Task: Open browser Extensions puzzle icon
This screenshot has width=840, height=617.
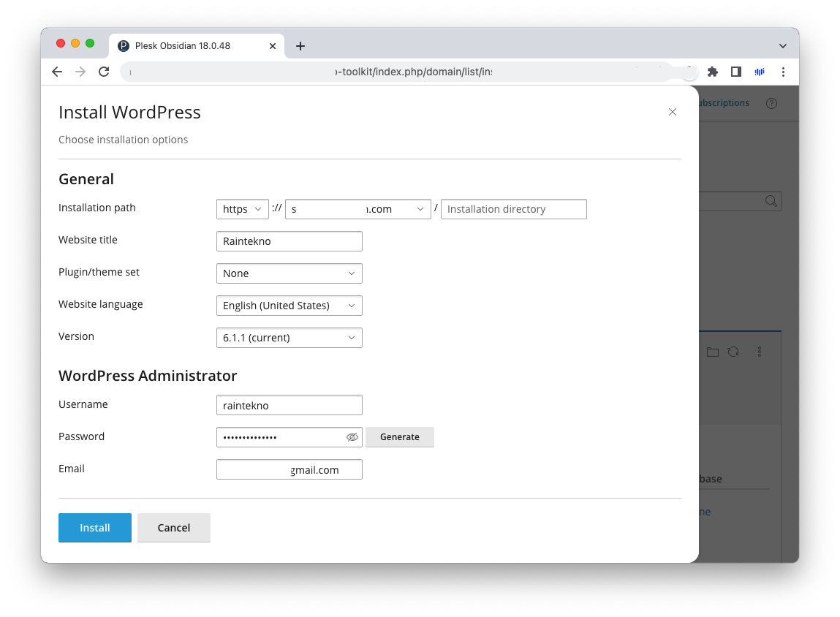Action: (713, 72)
